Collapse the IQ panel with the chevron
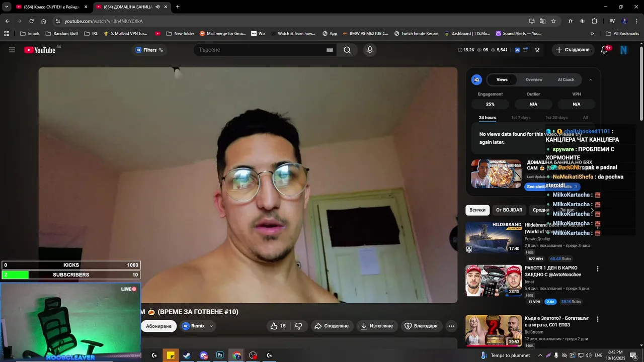 click(x=591, y=79)
